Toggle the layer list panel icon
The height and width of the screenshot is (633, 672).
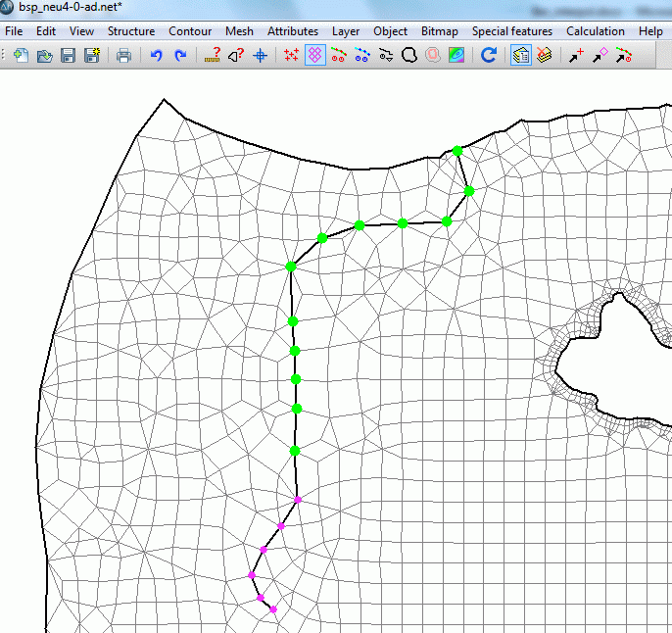[x=521, y=55]
